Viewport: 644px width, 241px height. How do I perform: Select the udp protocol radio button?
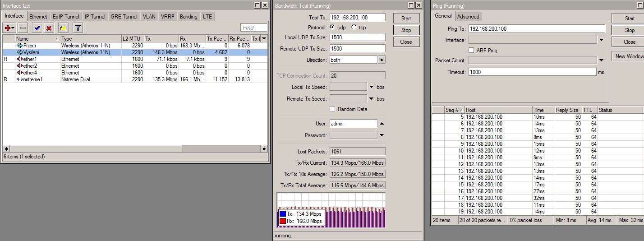[x=333, y=28]
